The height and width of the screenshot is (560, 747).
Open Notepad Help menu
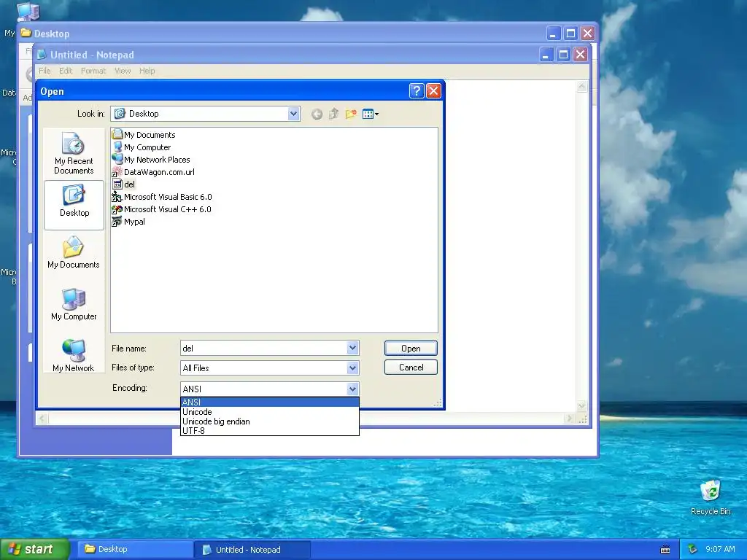click(147, 71)
